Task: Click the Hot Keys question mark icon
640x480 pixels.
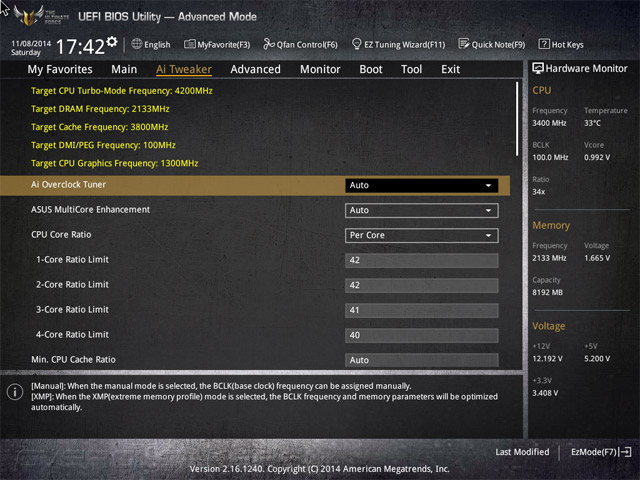Action: click(544, 44)
